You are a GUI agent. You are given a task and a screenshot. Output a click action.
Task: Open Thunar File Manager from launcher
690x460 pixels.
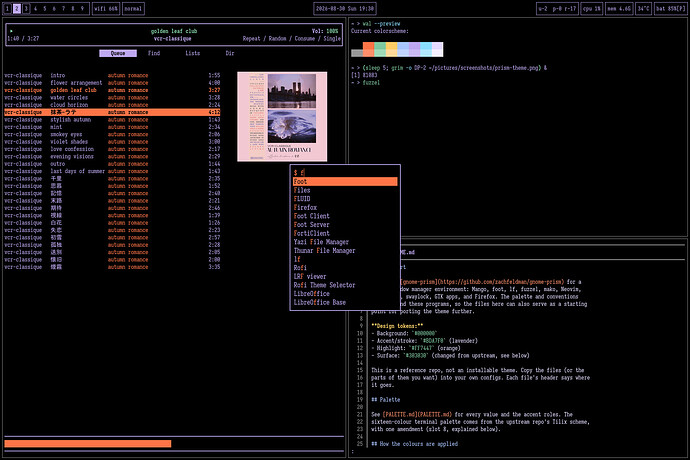click(x=345, y=250)
